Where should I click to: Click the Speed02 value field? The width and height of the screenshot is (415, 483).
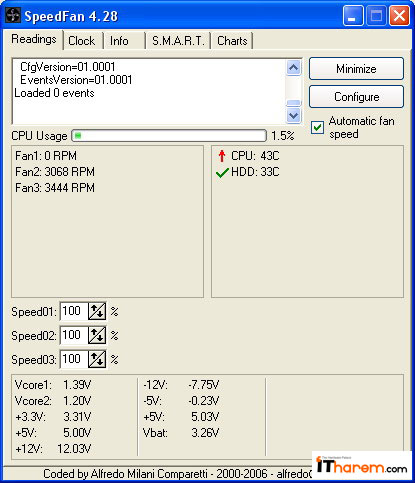[x=74, y=335]
